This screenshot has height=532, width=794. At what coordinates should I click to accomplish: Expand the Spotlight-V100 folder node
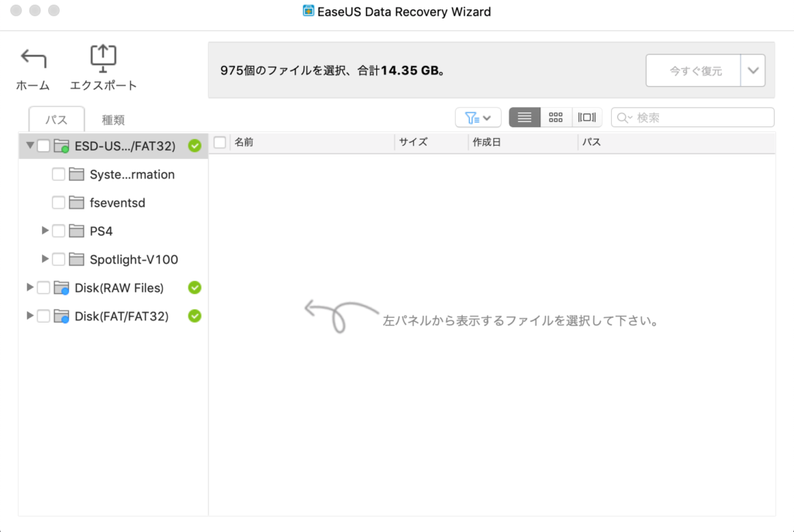pyautogui.click(x=45, y=259)
